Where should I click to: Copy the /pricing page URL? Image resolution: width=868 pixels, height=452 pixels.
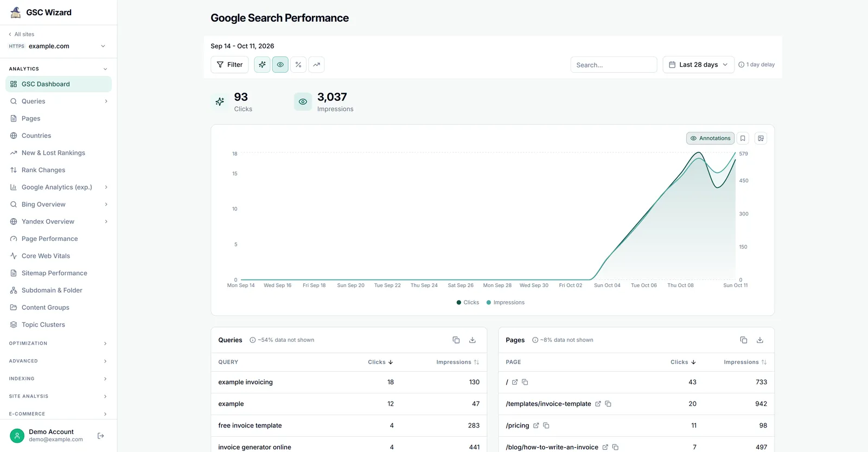pyautogui.click(x=546, y=425)
